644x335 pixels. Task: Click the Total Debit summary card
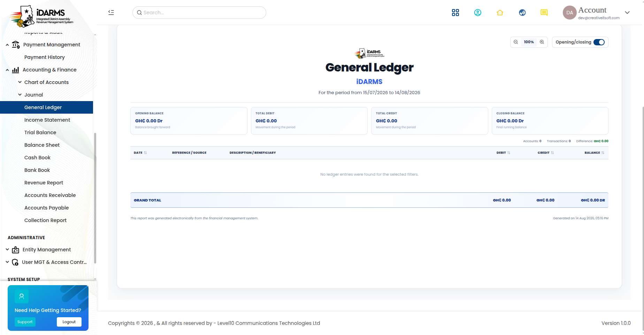coord(309,121)
